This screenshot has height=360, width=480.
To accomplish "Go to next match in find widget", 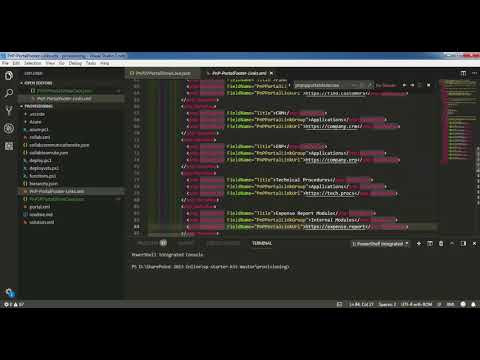I will [412, 85].
